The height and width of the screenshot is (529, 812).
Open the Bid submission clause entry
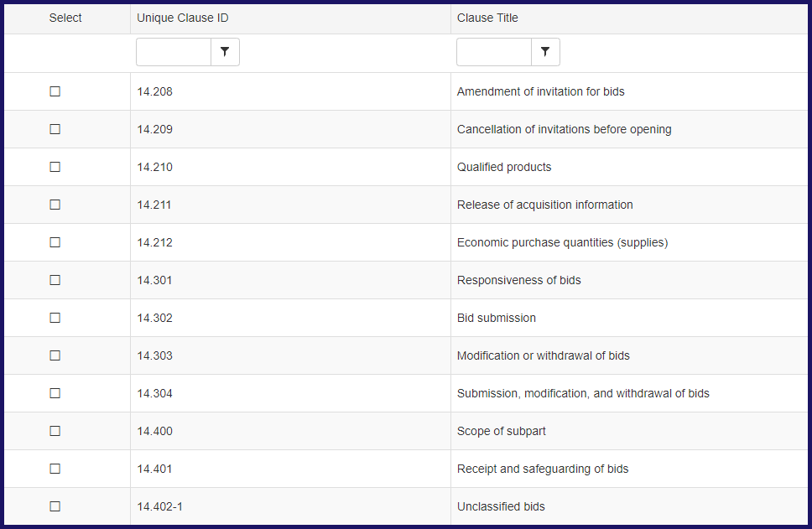(x=495, y=317)
